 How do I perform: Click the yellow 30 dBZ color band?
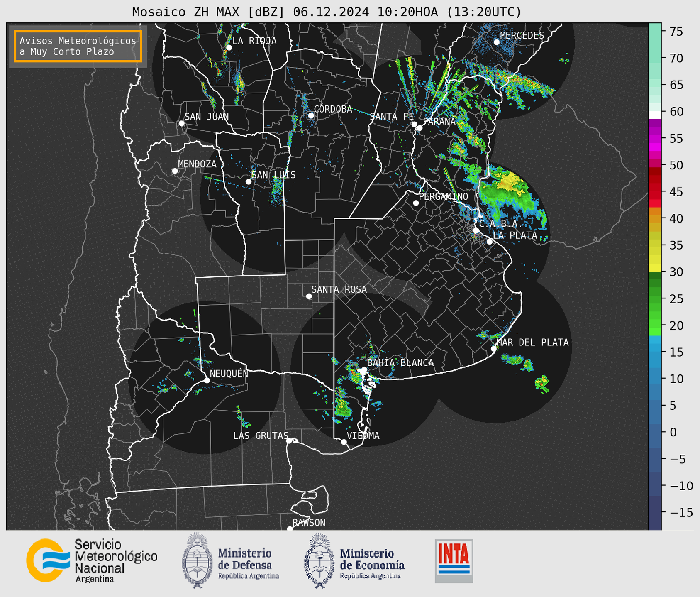pyautogui.click(x=655, y=267)
